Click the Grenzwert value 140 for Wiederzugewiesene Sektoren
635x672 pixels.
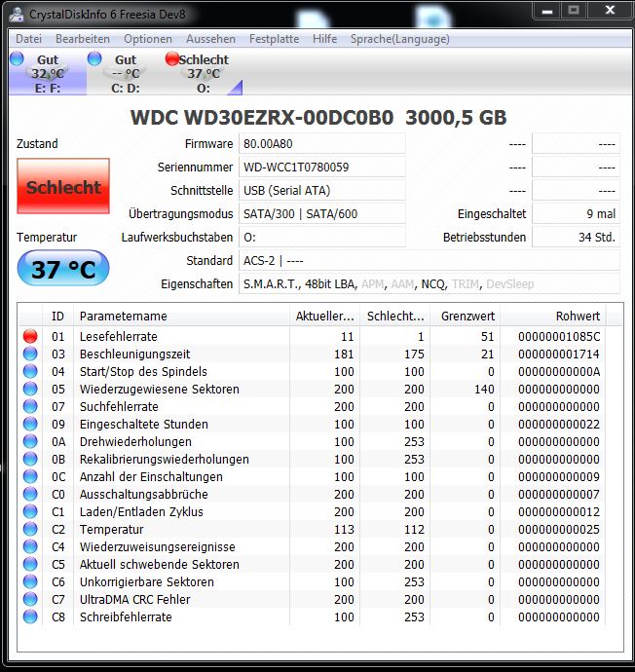pos(484,390)
